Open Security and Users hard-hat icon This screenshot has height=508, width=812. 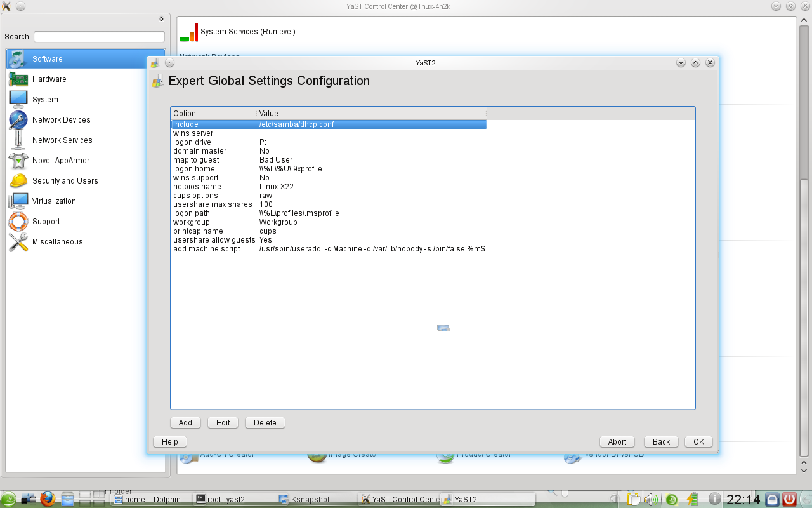(18, 181)
